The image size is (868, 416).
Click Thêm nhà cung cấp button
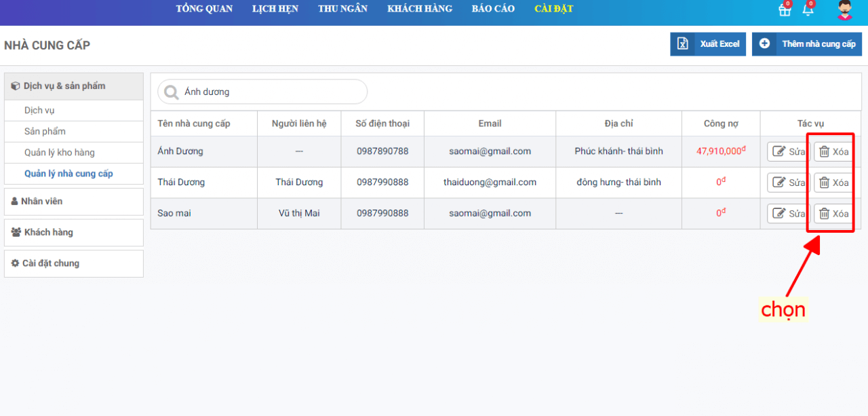click(806, 44)
